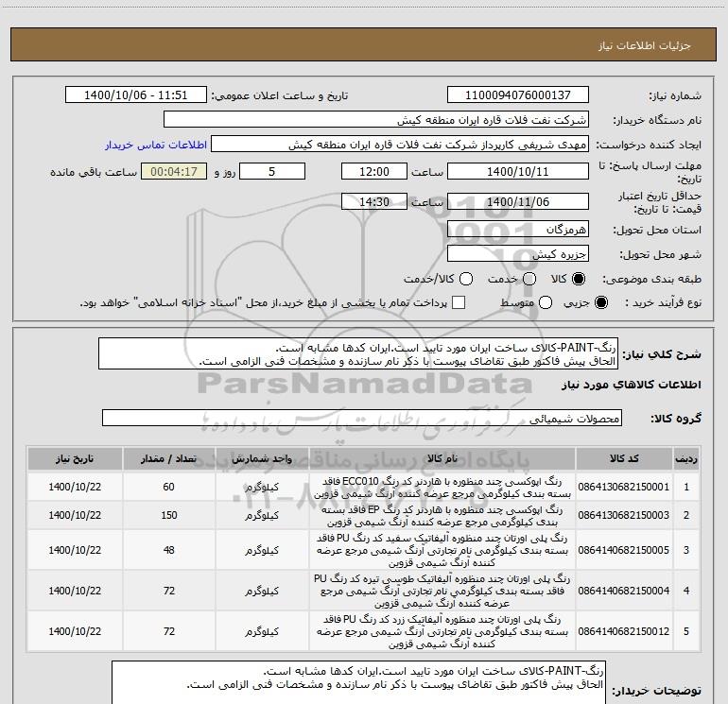Click the yellow polyurethane paint item name
The height and width of the screenshot is (704, 728).
(442, 631)
